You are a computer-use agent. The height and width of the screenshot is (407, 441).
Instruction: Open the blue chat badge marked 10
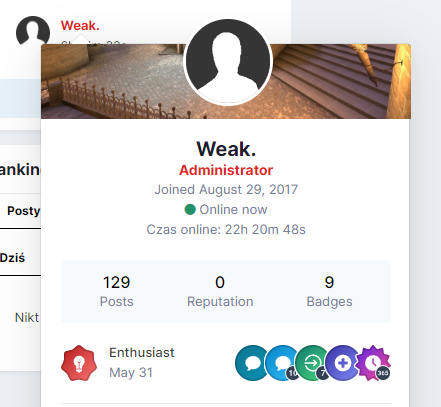click(283, 363)
